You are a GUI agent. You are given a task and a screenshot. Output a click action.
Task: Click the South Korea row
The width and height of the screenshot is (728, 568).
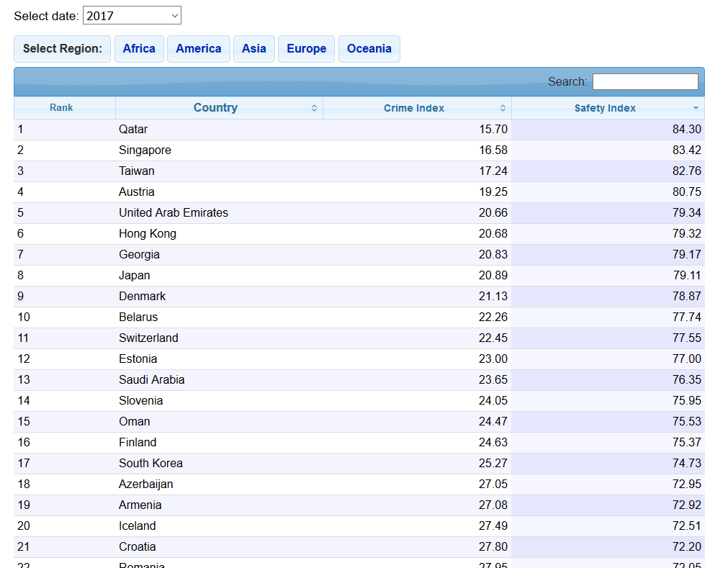(150, 464)
